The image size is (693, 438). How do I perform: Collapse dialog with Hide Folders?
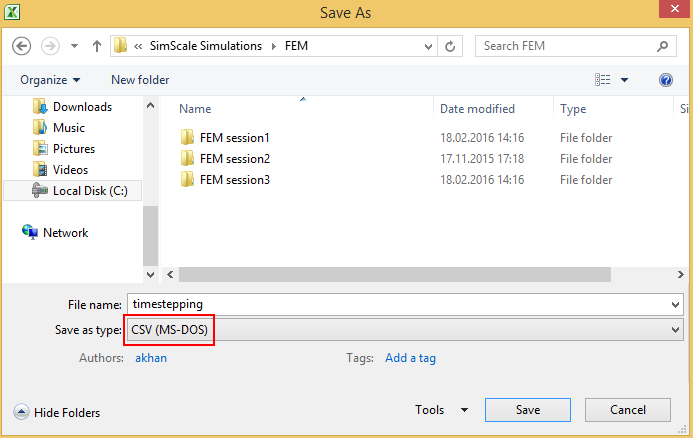(58, 412)
